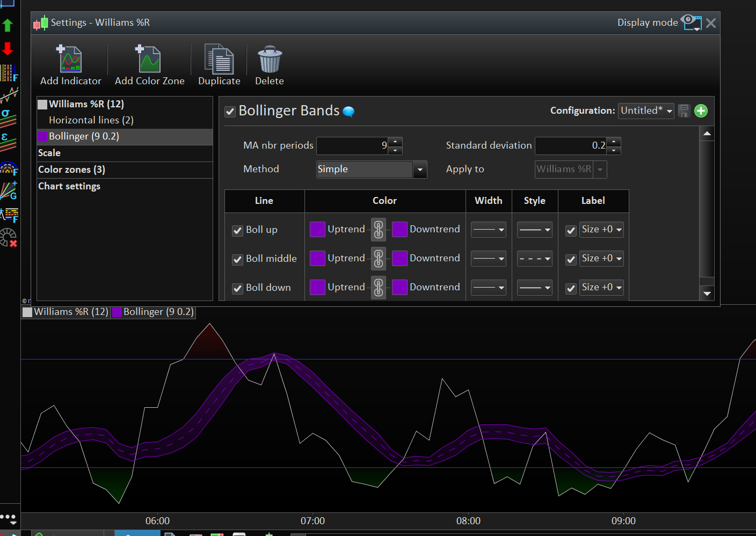
Task: Uncheck the Boll up line checkbox
Action: point(237,231)
